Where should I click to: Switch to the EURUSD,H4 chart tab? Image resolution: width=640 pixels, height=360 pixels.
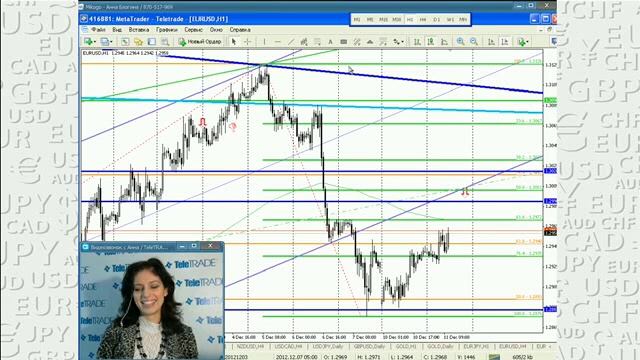coord(513,347)
